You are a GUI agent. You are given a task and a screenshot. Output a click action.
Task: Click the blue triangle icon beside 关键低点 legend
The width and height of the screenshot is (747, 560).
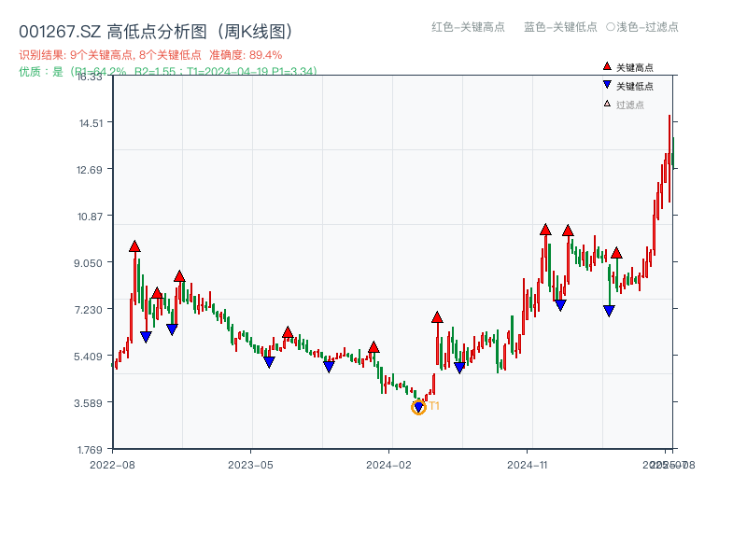[607, 85]
